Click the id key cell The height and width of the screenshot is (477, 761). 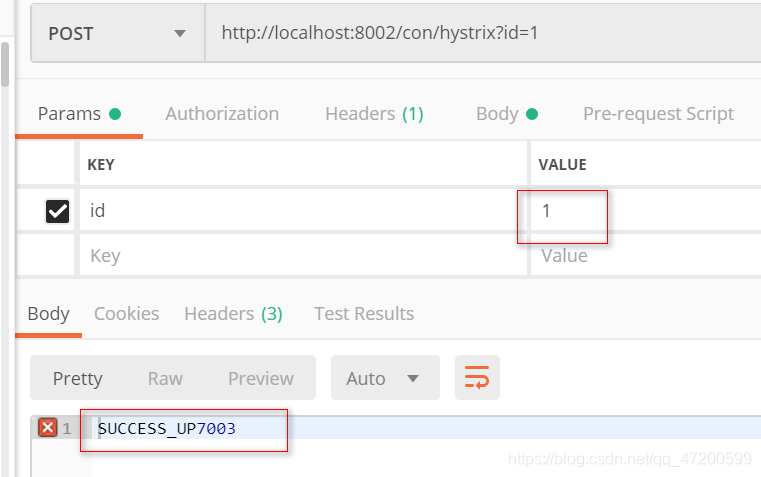pos(303,211)
